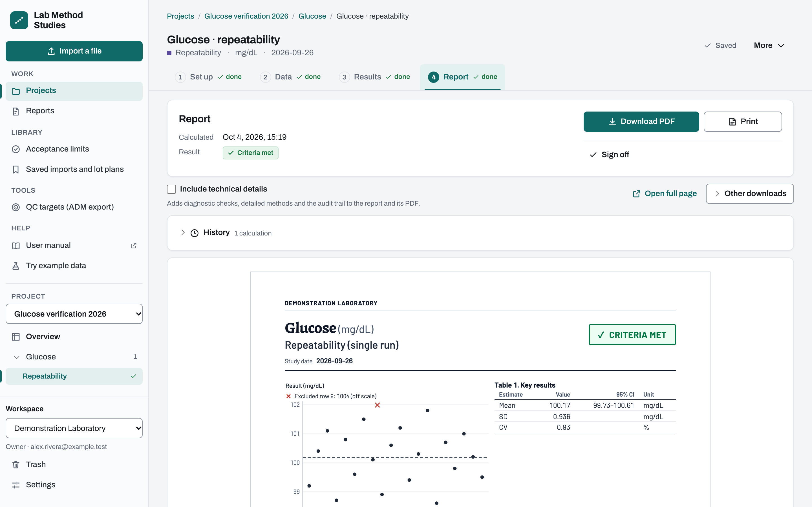Open the More dropdown menu
The width and height of the screenshot is (812, 507).
click(x=769, y=45)
